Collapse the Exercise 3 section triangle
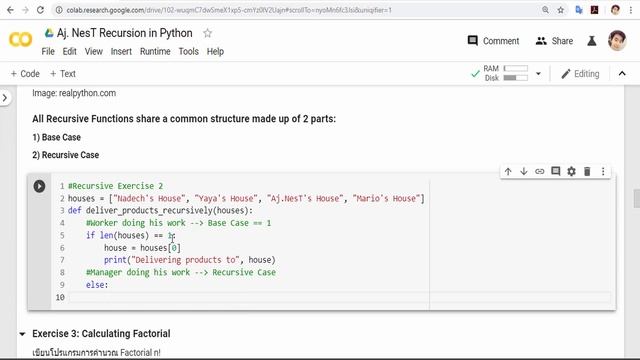The image size is (640, 360). point(22,334)
